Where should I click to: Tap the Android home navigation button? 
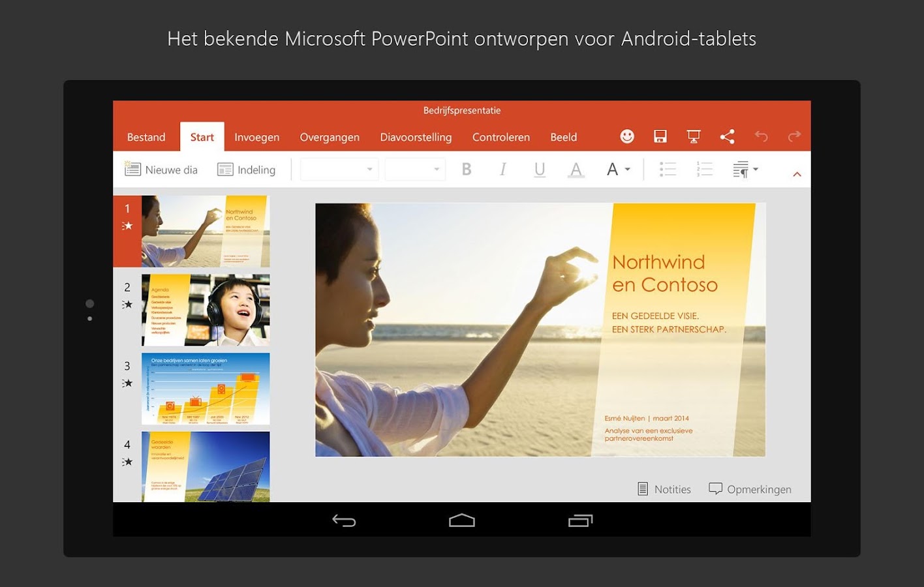(x=462, y=520)
